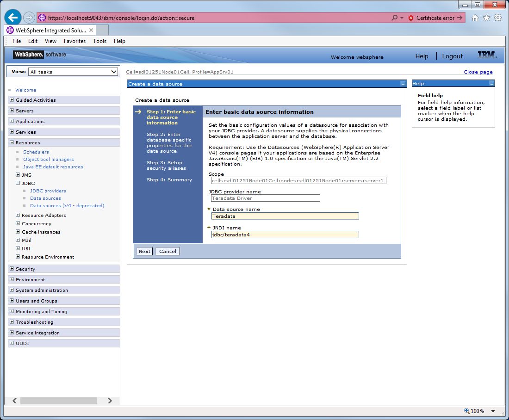Click the navigation horizontal scrollbar thumb
Viewport: 509px width, 420px height.
pyautogui.click(x=59, y=401)
